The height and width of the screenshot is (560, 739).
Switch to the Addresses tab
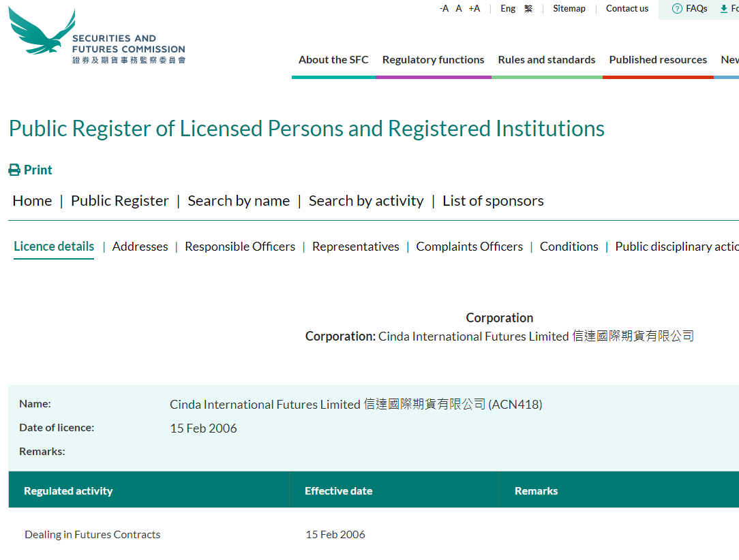[x=140, y=247]
